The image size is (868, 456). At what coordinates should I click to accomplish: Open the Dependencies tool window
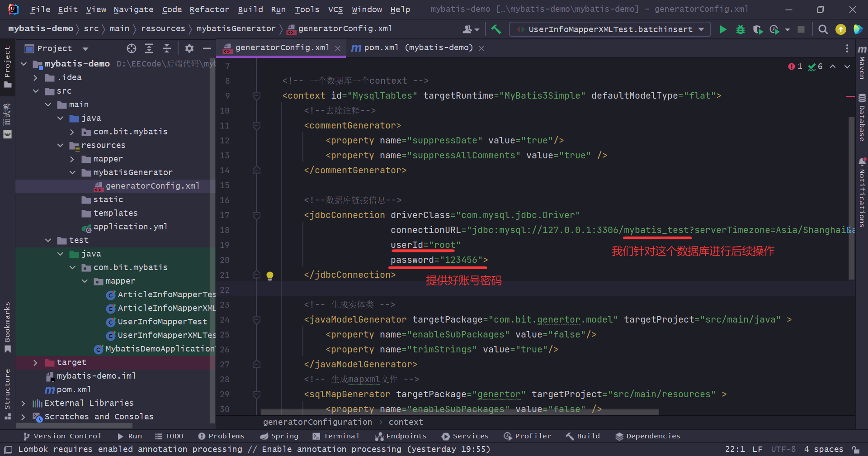coord(647,436)
